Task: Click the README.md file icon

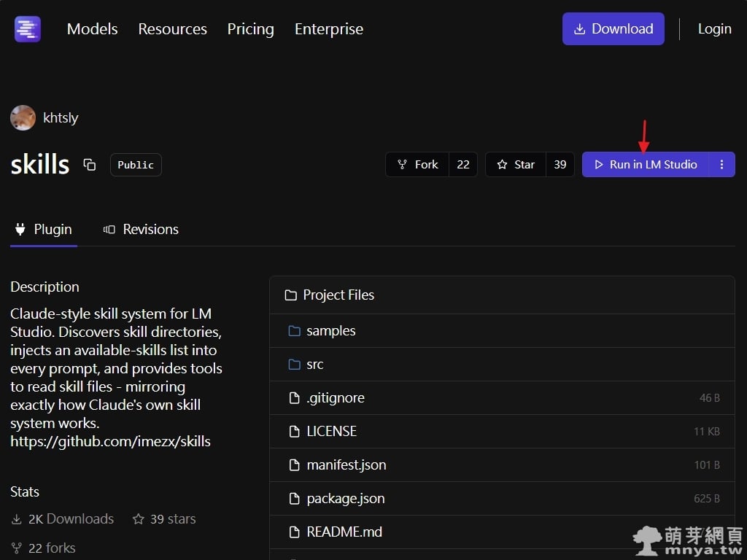Action: (x=295, y=532)
